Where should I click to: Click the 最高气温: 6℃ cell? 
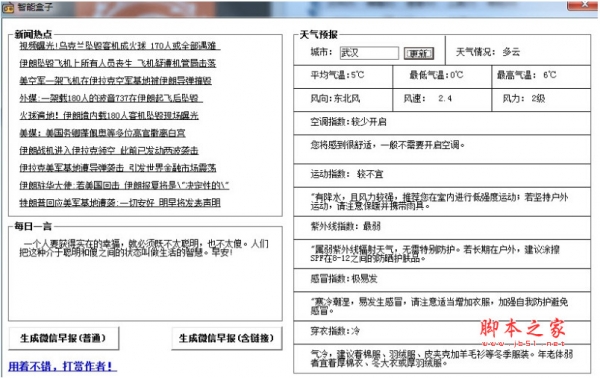pos(541,77)
